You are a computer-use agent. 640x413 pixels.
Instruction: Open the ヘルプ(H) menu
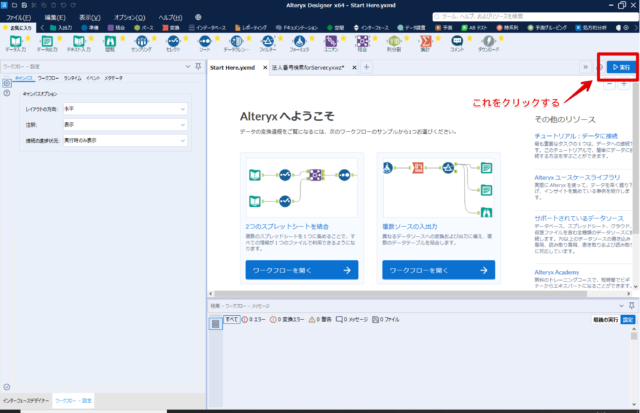171,18
